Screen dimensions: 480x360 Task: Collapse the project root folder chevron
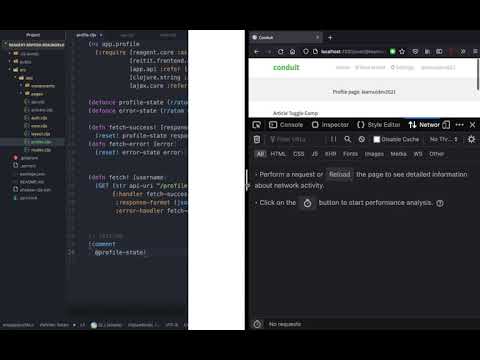(x=5, y=44)
